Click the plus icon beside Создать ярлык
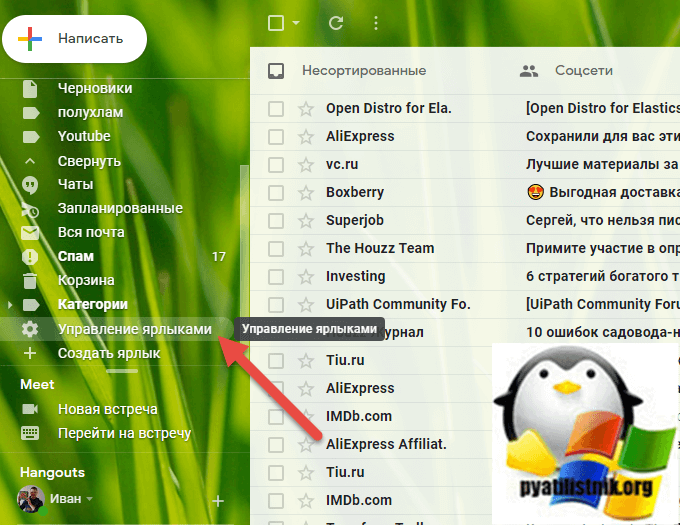The image size is (680, 525). point(30,353)
